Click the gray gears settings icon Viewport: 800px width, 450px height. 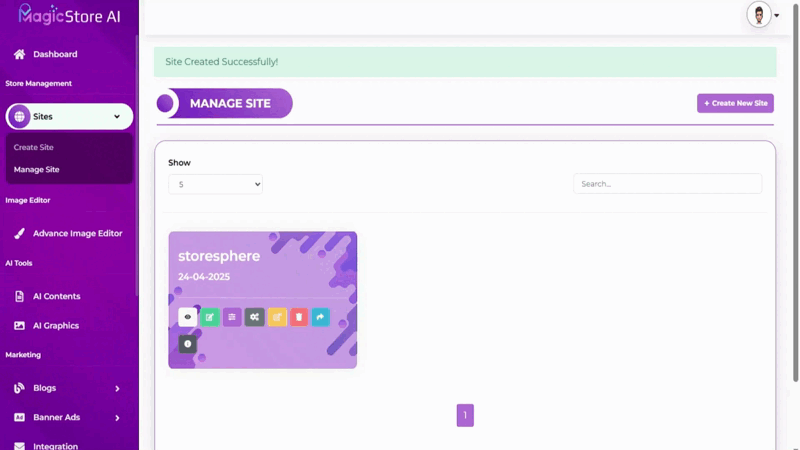tap(255, 317)
